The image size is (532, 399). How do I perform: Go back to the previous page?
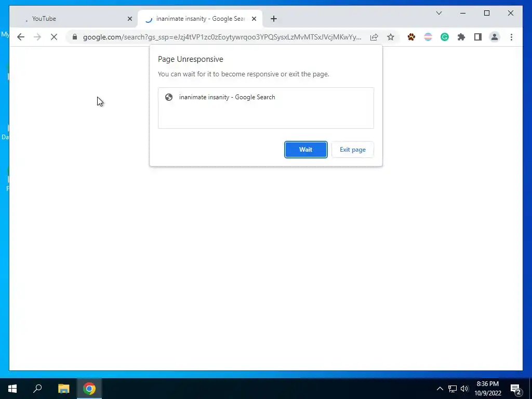(x=21, y=37)
